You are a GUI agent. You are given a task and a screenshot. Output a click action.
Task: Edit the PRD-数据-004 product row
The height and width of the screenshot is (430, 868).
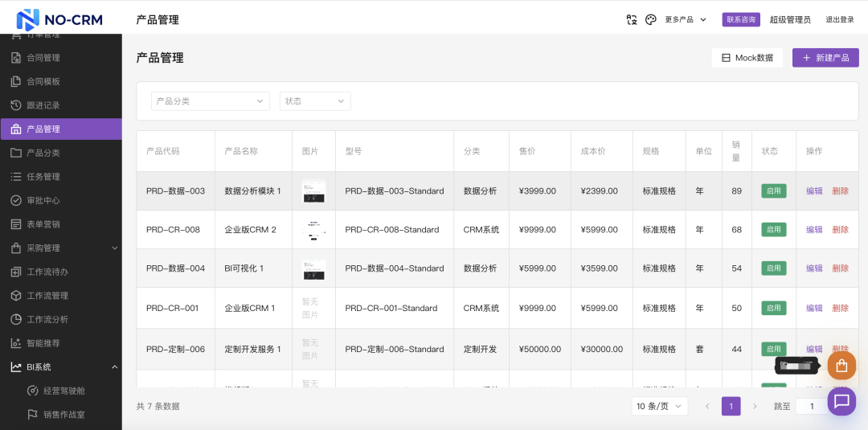[814, 268]
